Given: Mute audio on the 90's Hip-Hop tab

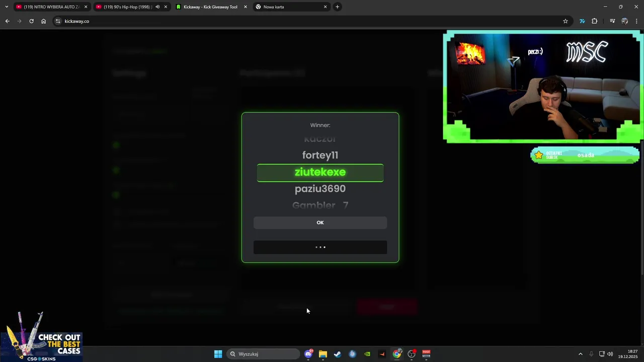Looking at the screenshot, I should click(157, 7).
